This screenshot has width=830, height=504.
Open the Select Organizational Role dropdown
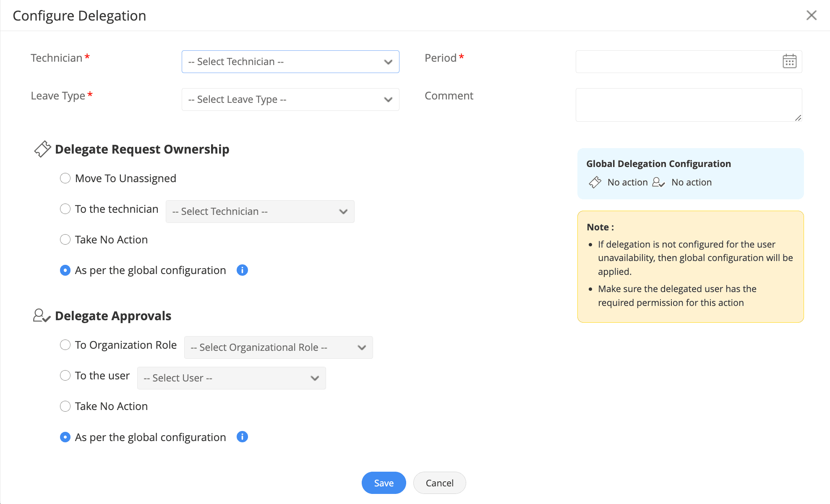click(278, 347)
